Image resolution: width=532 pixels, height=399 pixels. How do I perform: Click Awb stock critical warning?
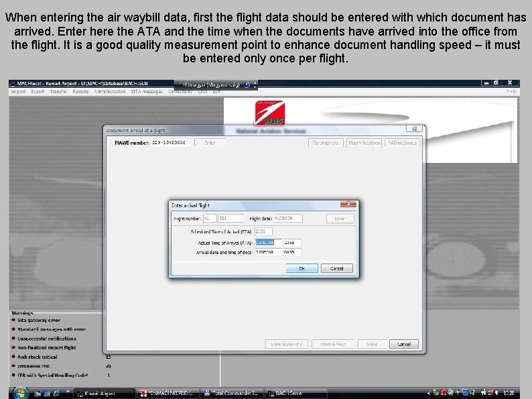point(38,357)
